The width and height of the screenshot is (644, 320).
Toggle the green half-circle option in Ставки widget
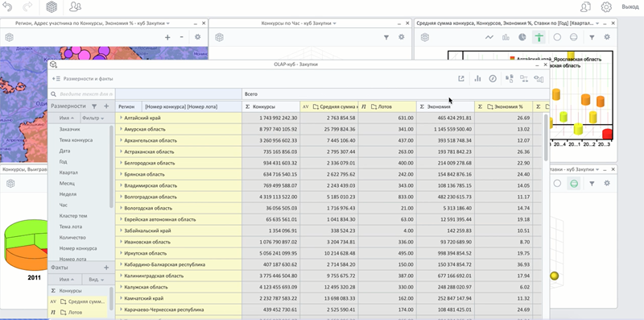[574, 184]
